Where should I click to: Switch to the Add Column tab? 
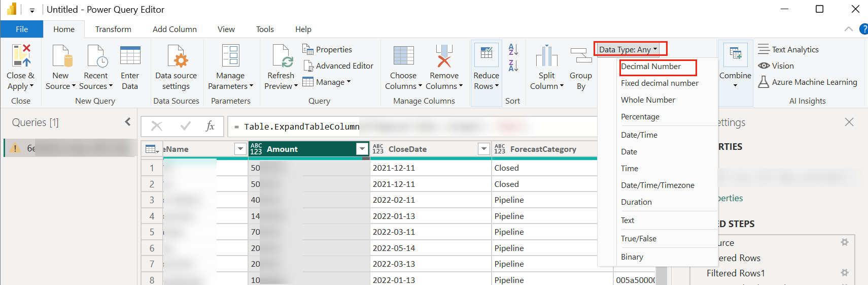(x=175, y=29)
